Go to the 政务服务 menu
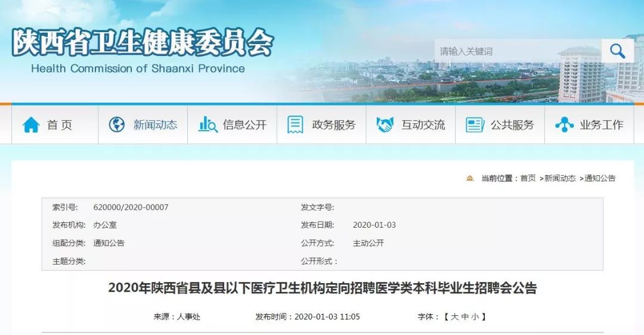This screenshot has height=335, width=644. (x=333, y=125)
